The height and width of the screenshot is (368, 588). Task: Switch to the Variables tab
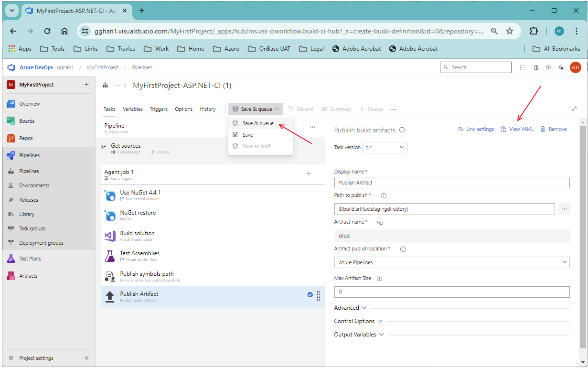point(133,109)
